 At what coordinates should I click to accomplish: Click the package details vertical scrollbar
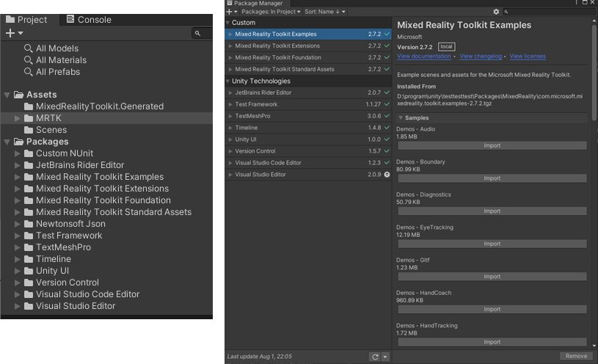[x=594, y=73]
